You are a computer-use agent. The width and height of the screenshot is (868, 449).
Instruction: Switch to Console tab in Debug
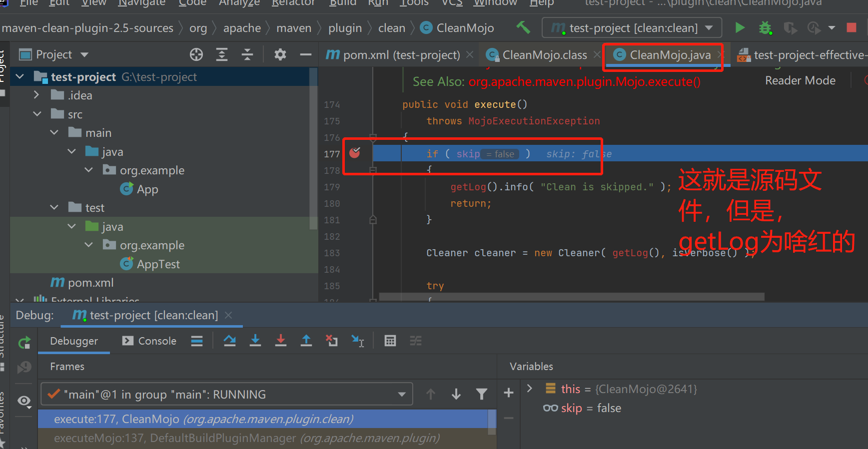(149, 341)
